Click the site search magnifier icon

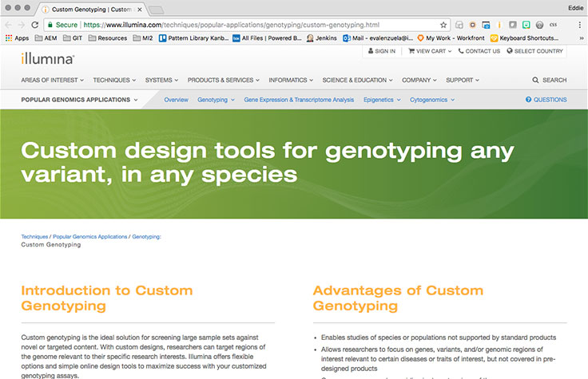click(x=535, y=81)
